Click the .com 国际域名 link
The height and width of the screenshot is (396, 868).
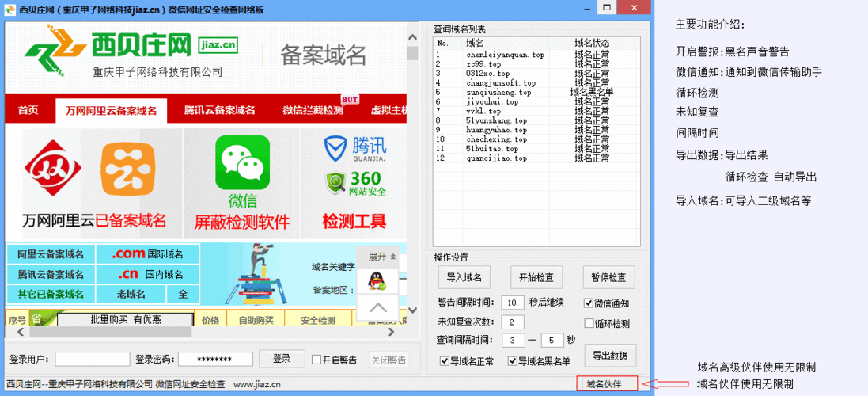click(147, 255)
